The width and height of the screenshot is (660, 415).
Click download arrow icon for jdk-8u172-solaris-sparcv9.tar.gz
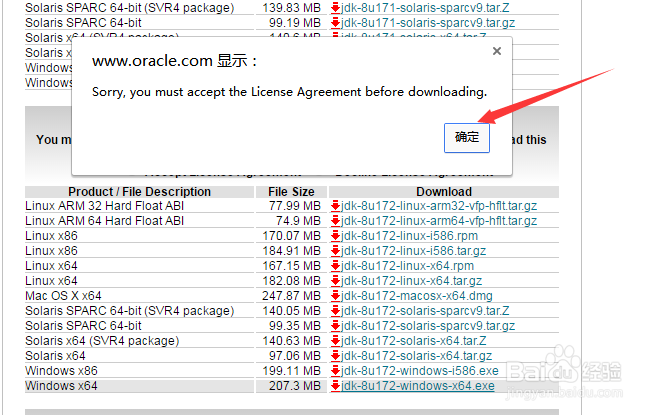coord(335,326)
